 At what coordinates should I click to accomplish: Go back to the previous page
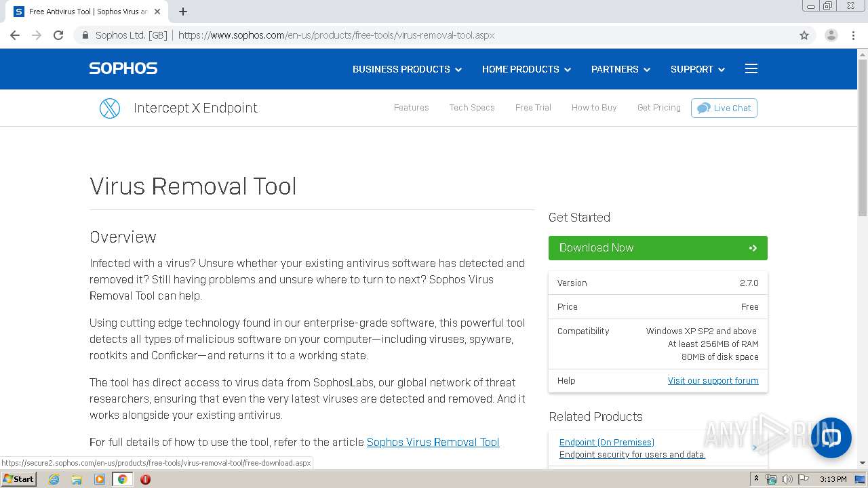click(x=15, y=35)
